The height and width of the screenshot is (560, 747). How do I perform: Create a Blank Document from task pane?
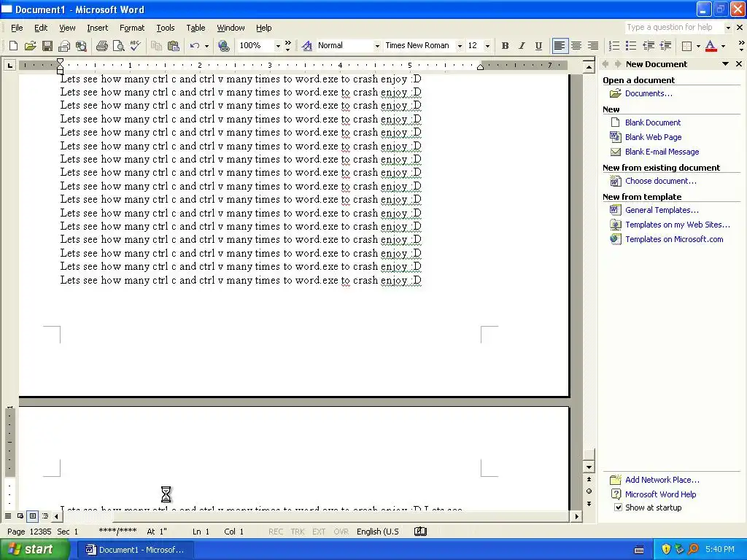653,122
